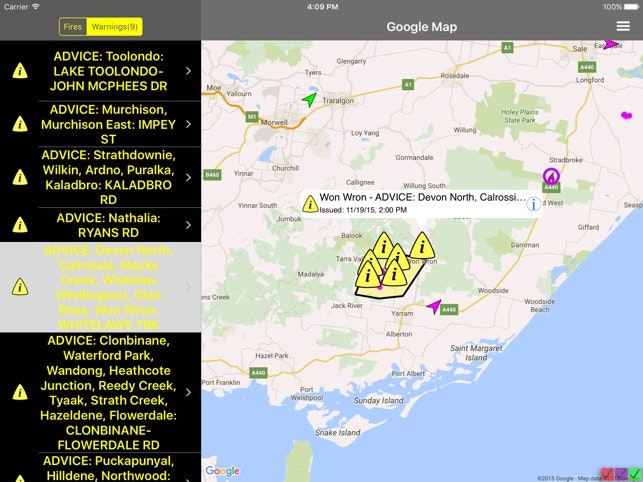
Task: Click the warning triangle beside Toolondo advice
Action: 20,70
